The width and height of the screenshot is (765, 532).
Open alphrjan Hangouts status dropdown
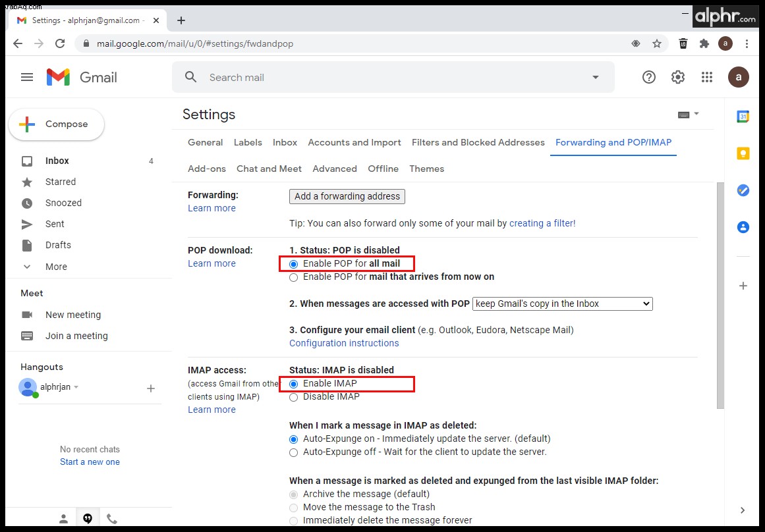point(76,387)
